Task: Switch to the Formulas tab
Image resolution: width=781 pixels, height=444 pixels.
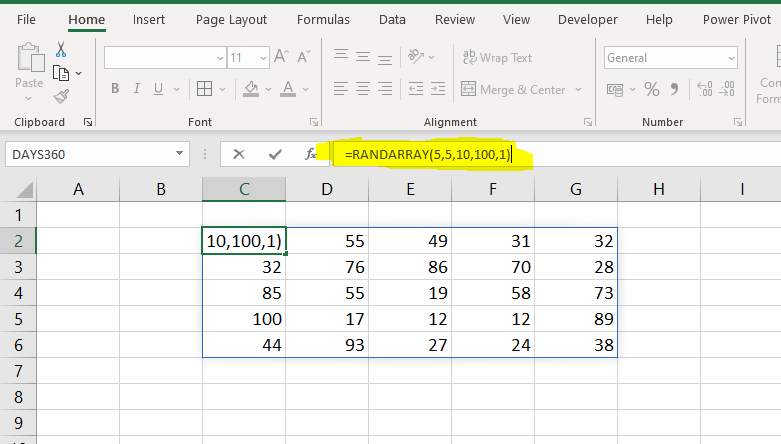Action: 323,19
